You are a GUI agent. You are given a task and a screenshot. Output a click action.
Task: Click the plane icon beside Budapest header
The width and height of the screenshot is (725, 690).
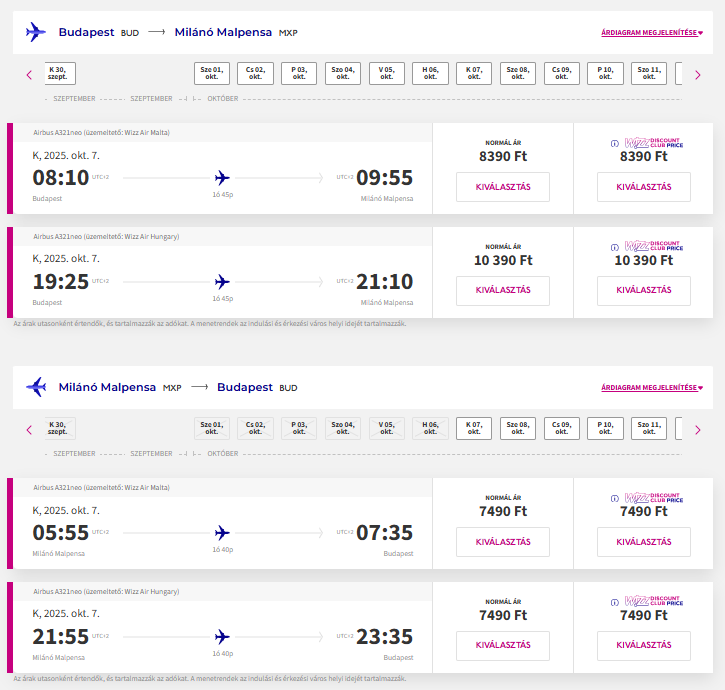[36, 32]
